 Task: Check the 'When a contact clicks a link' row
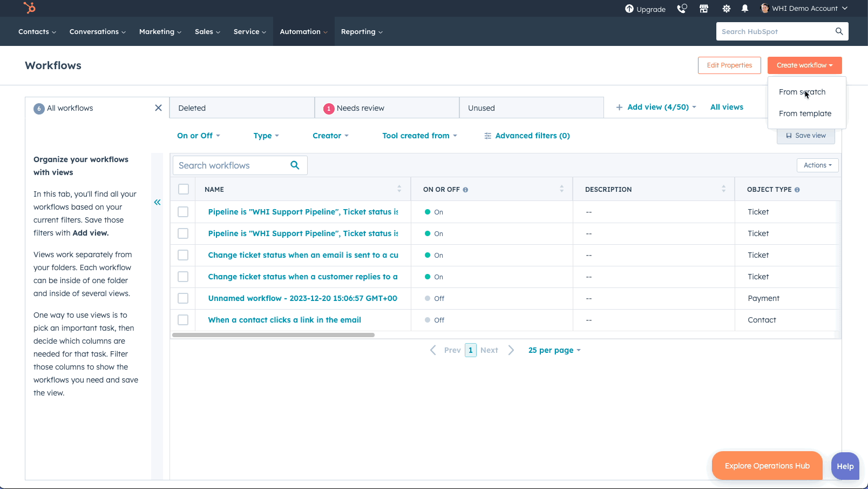coord(183,319)
